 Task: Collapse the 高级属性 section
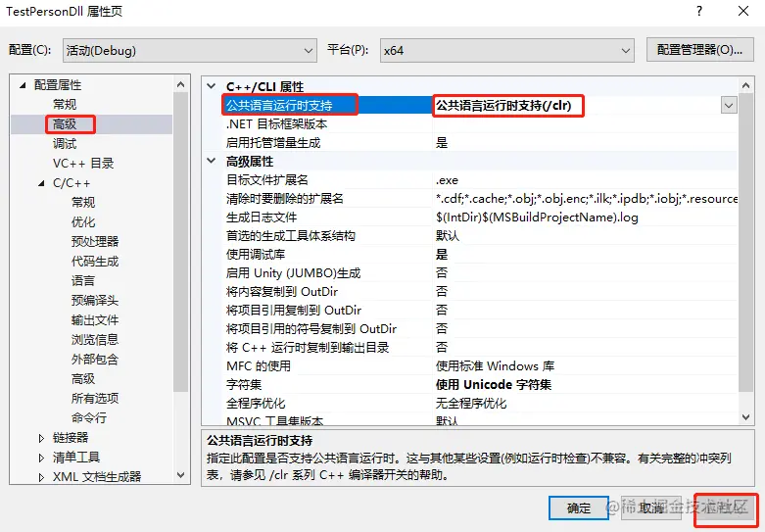[x=212, y=161]
